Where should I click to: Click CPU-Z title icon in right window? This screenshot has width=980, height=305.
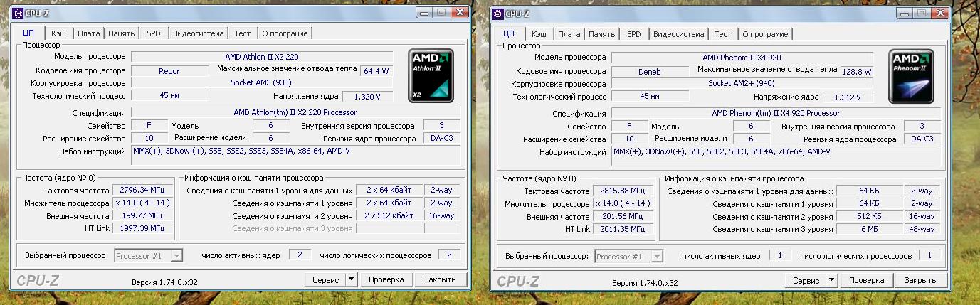coord(497,13)
